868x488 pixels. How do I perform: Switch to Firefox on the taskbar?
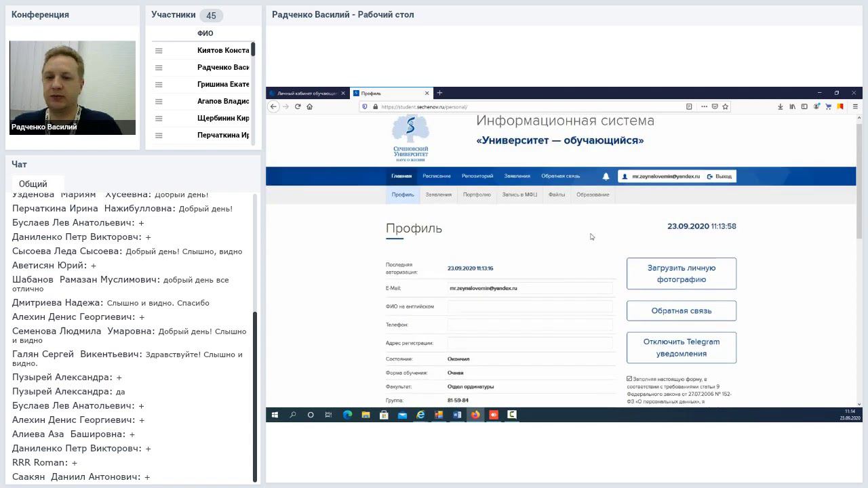[x=475, y=415]
